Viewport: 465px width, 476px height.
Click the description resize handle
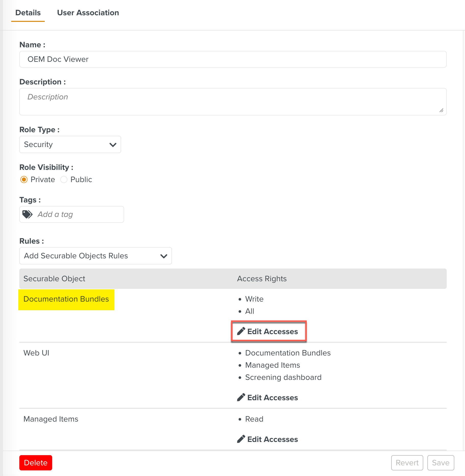(x=441, y=110)
